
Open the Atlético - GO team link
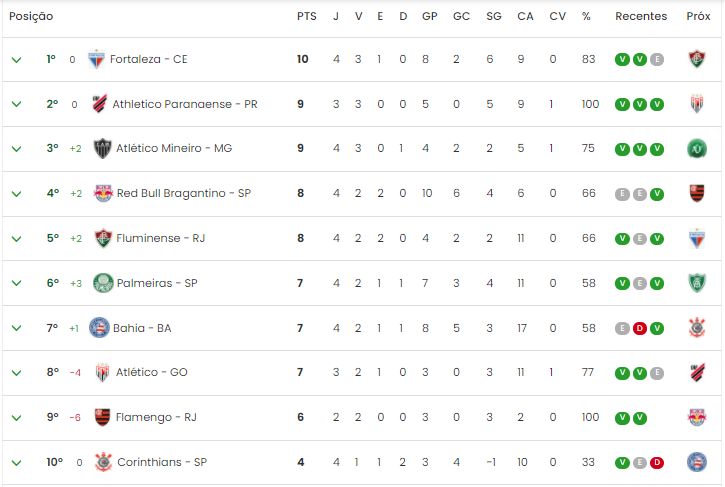tap(152, 372)
